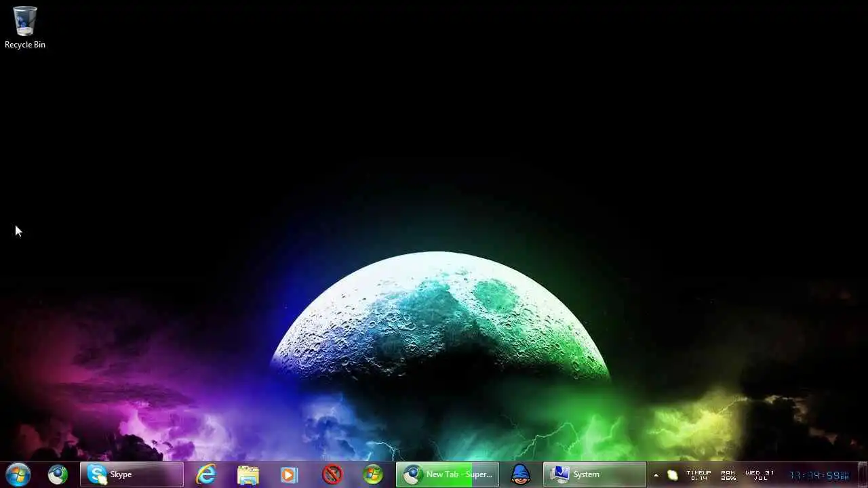Viewport: 868px width, 488px height.
Task: Switch to the System taskbar window
Action: point(595,474)
